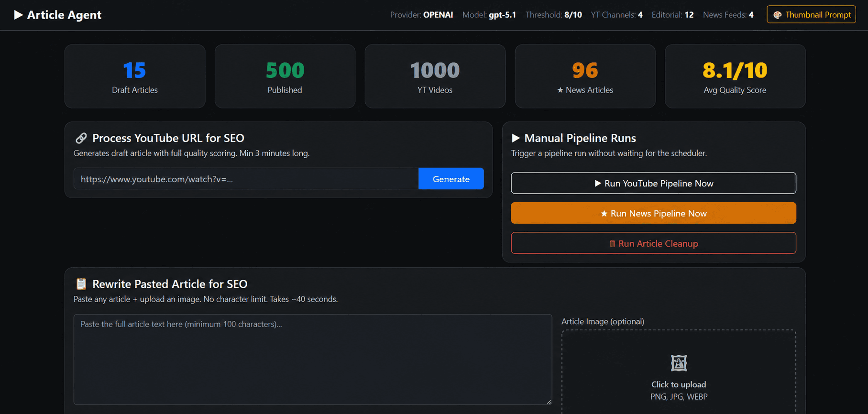Image resolution: width=868 pixels, height=414 pixels.
Task: Click the image upload icon in the dropzone
Action: pos(679,363)
